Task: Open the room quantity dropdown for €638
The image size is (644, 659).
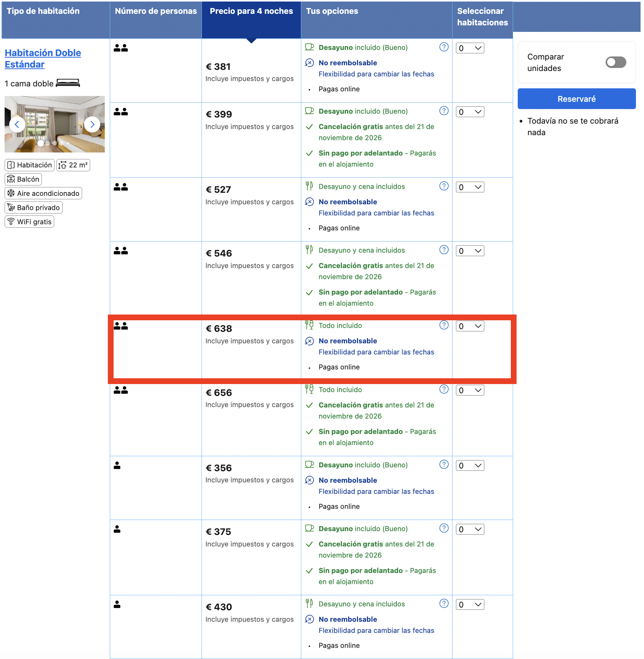Action: [x=470, y=326]
